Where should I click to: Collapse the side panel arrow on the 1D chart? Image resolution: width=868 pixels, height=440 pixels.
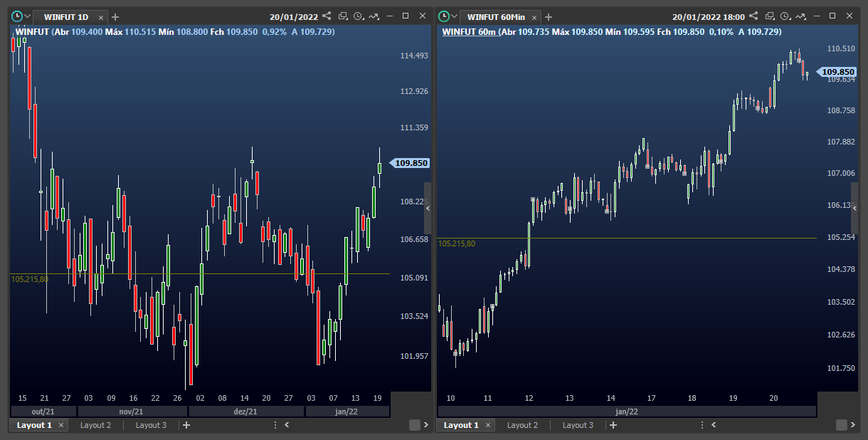coord(428,209)
